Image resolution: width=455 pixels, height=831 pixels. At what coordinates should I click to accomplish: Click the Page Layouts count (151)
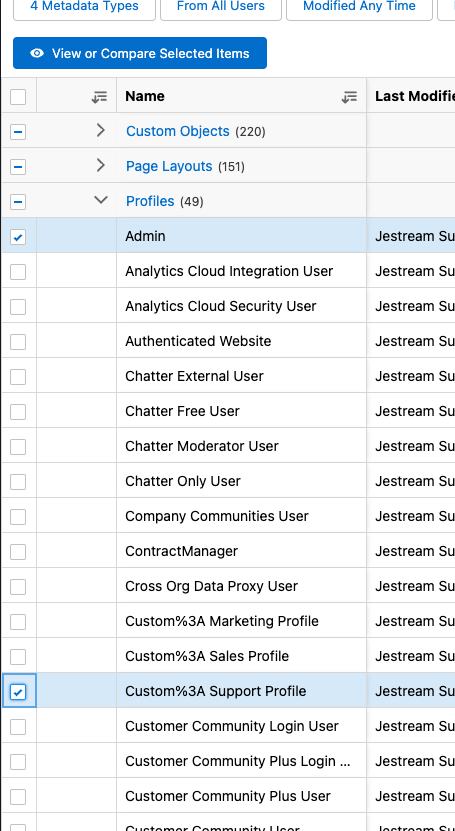pyautogui.click(x=231, y=166)
